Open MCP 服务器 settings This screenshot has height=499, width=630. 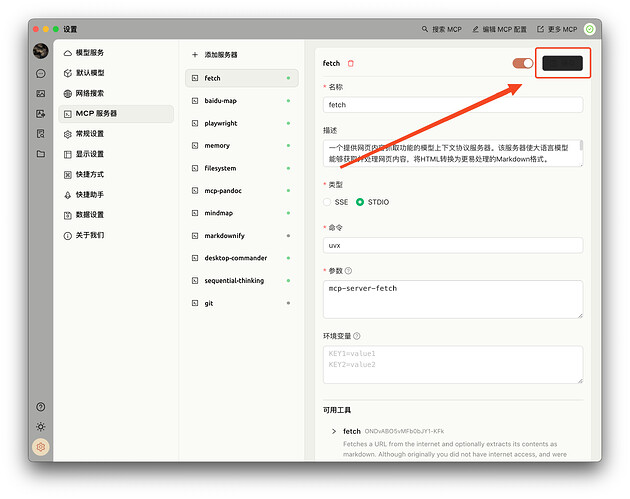pyautogui.click(x=117, y=114)
